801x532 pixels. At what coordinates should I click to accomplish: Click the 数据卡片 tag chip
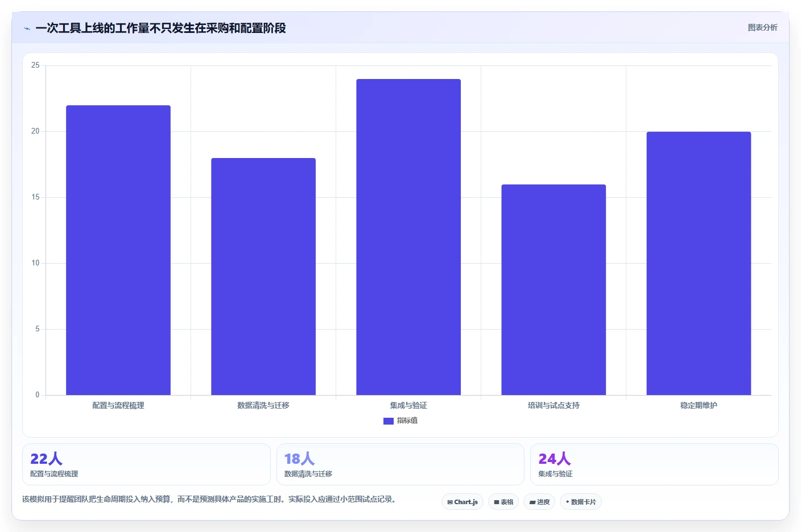(581, 502)
